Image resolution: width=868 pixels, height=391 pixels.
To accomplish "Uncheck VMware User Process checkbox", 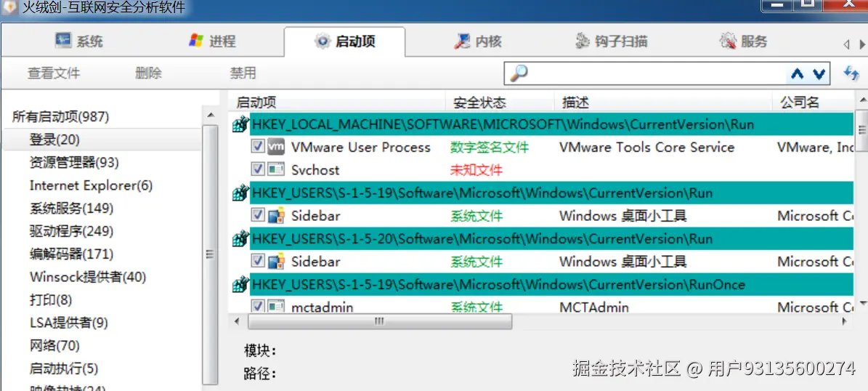I will (x=257, y=147).
